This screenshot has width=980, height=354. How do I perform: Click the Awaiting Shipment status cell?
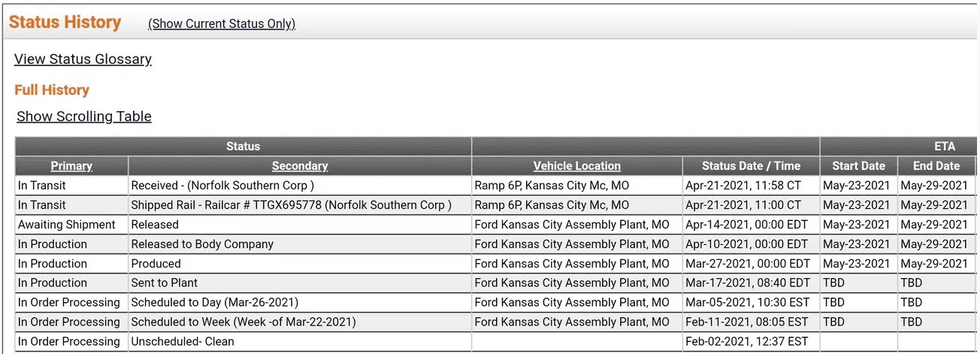(67, 224)
